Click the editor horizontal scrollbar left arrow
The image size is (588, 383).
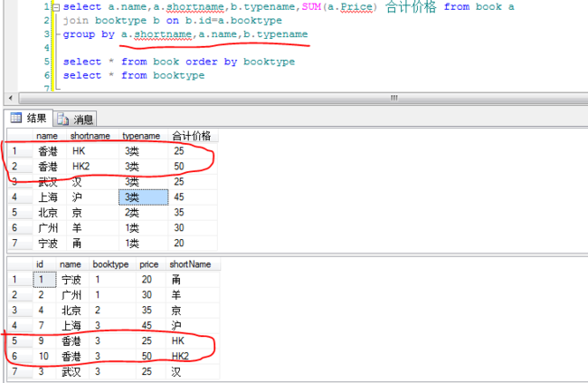tap(11, 98)
